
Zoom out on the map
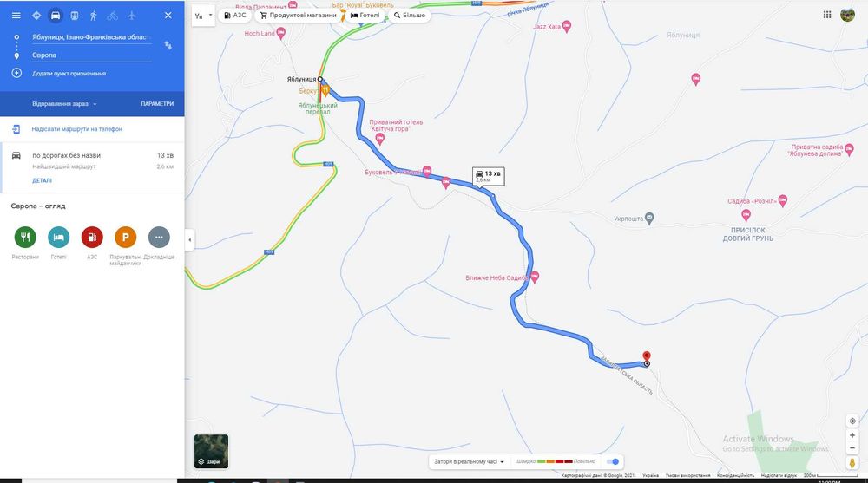pyautogui.click(x=852, y=448)
